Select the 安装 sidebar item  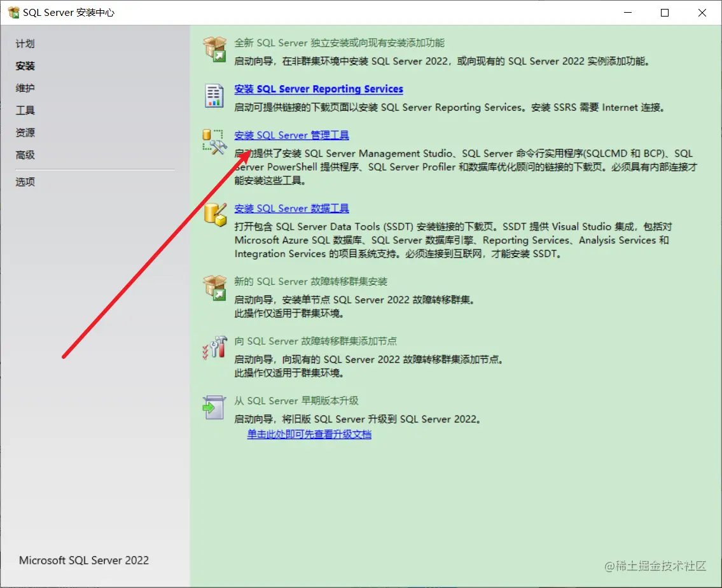click(x=25, y=66)
